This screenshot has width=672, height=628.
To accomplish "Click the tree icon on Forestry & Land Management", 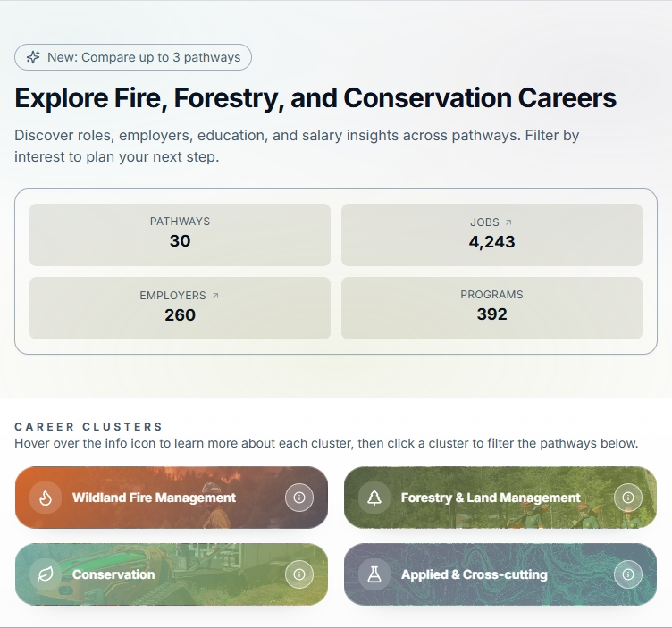I will click(x=374, y=498).
